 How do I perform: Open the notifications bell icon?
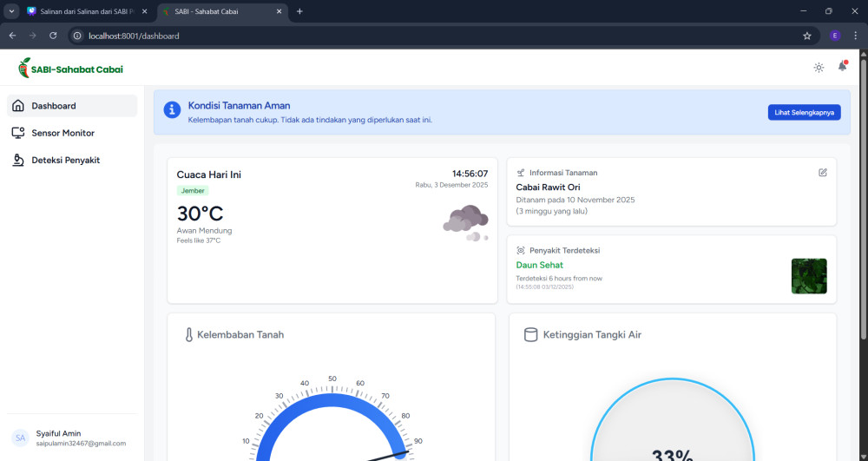click(842, 67)
